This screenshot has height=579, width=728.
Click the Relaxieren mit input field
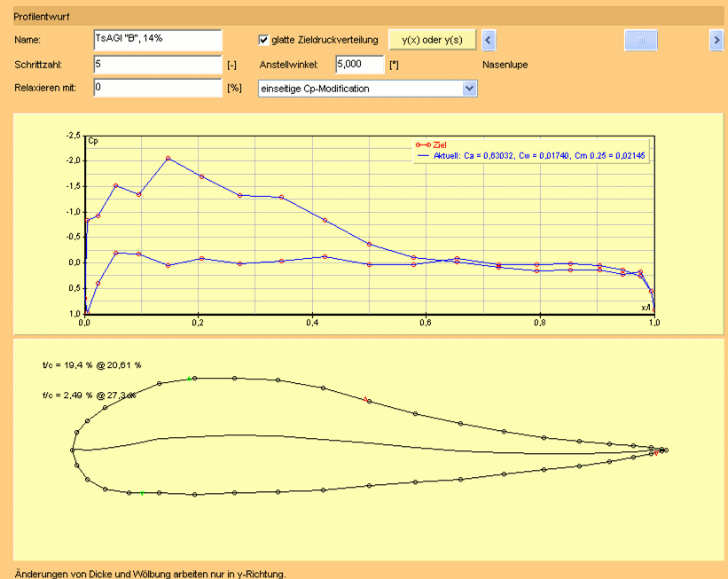pyautogui.click(x=157, y=88)
